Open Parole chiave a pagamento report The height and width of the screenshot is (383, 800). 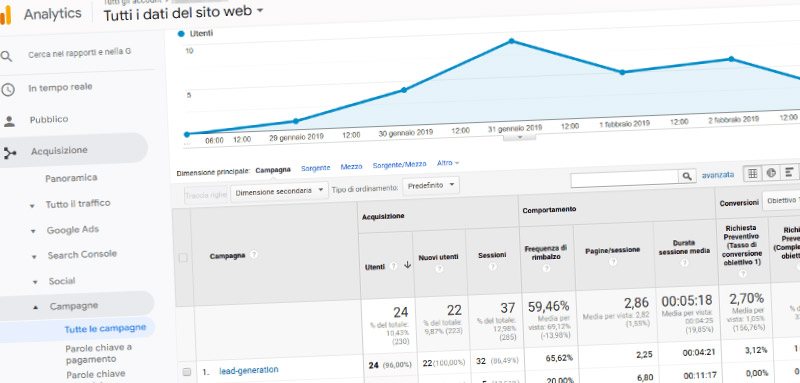[x=98, y=353]
